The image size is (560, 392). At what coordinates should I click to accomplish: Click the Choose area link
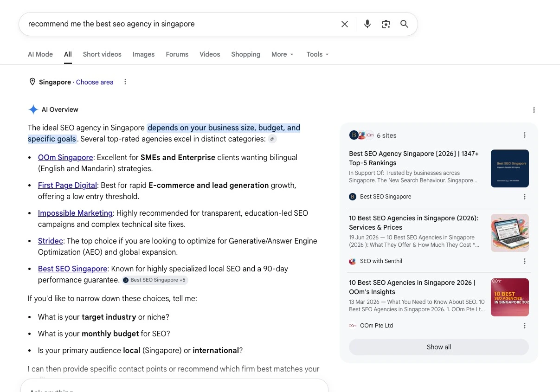click(95, 82)
